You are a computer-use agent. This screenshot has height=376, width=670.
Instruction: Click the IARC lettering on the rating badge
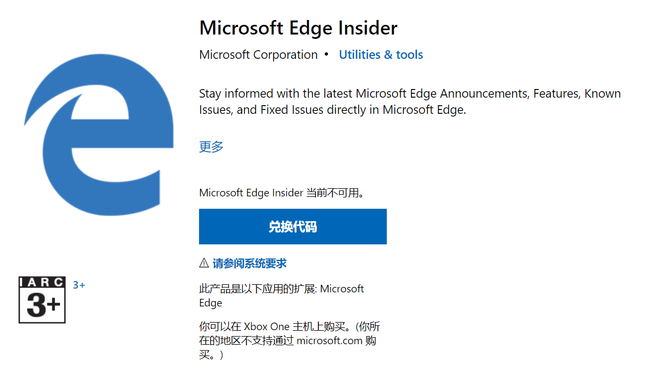tap(42, 282)
